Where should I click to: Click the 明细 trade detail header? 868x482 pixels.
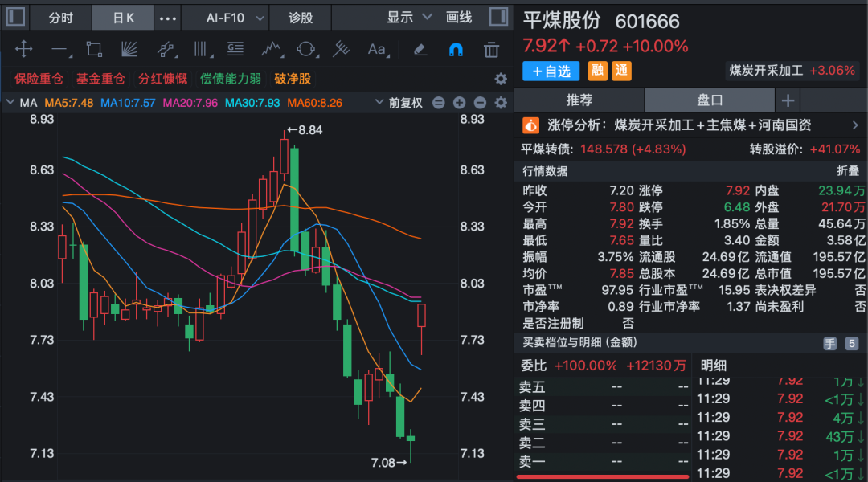[x=713, y=366]
